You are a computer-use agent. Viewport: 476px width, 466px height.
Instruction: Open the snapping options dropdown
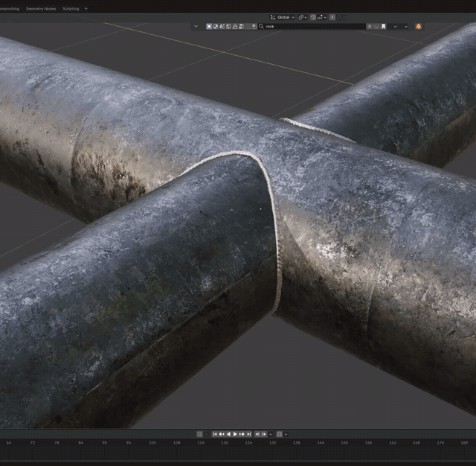(x=321, y=17)
